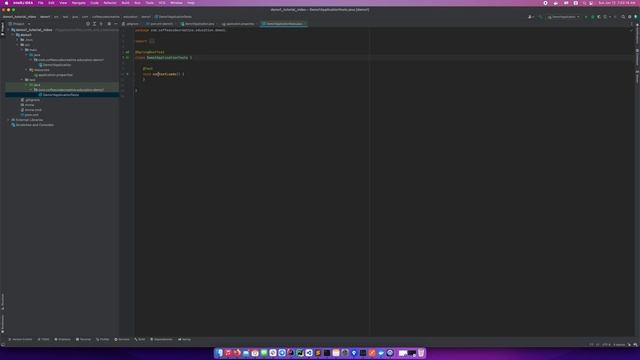Open Sublime Text from the Dock

coord(318,353)
